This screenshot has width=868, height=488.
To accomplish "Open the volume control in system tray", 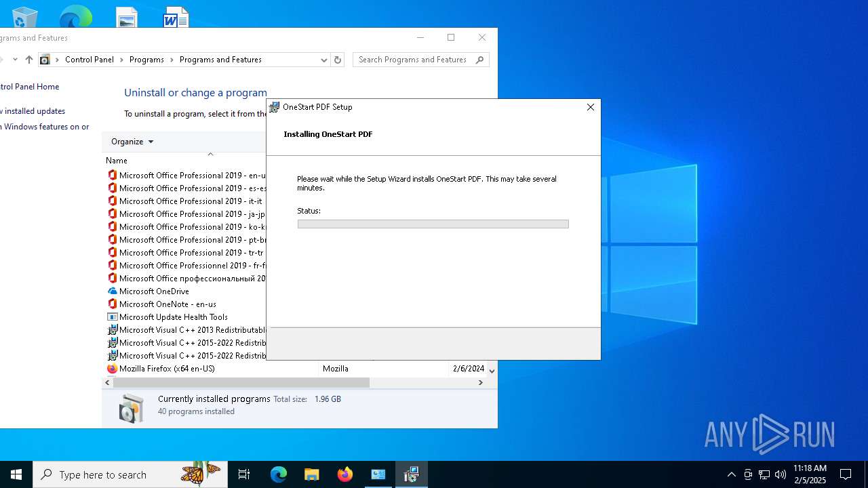I will coord(781,474).
